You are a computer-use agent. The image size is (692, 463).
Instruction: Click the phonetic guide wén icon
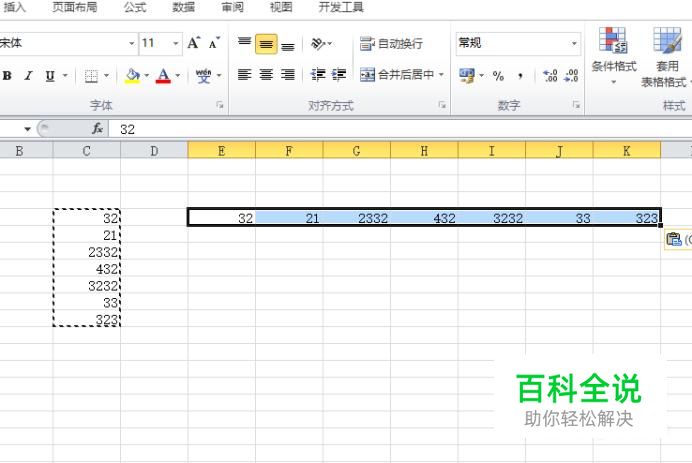pyautogui.click(x=203, y=76)
